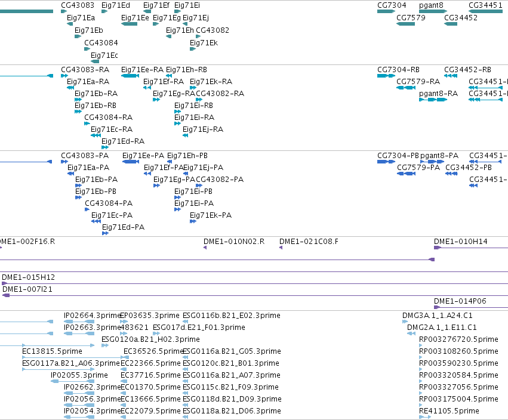Click the CG43083-RA transcript
The image size is (508, 420).
(x=64, y=76)
